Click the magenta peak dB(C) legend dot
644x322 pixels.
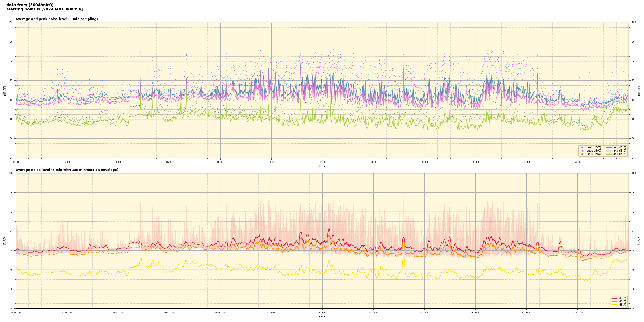click(582, 151)
